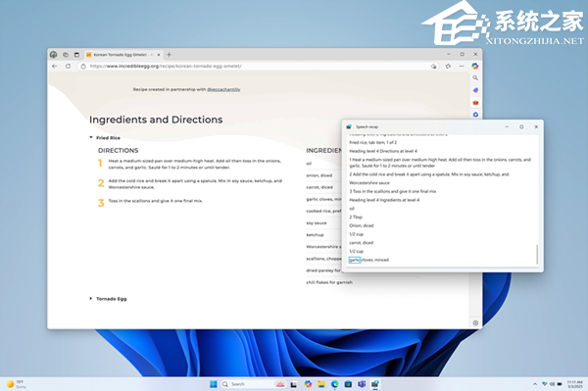Show hidden system tray icons chevron
Screen dimensions: 588x391
tap(534, 384)
